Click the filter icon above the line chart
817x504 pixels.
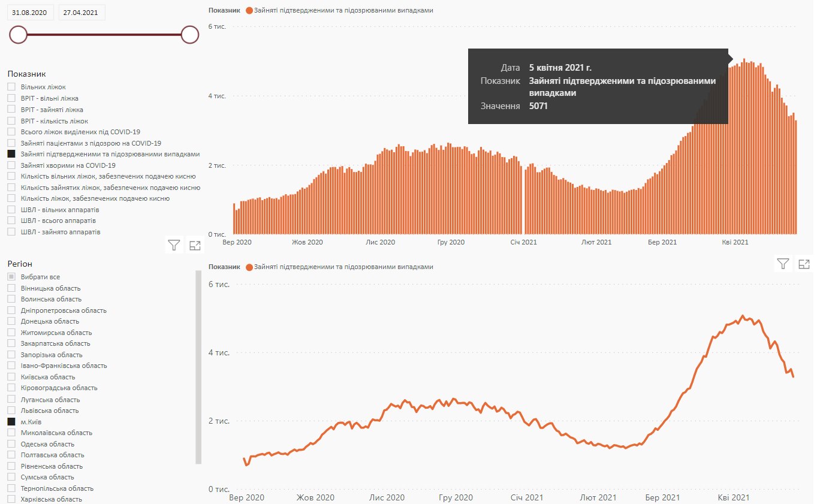[782, 263]
